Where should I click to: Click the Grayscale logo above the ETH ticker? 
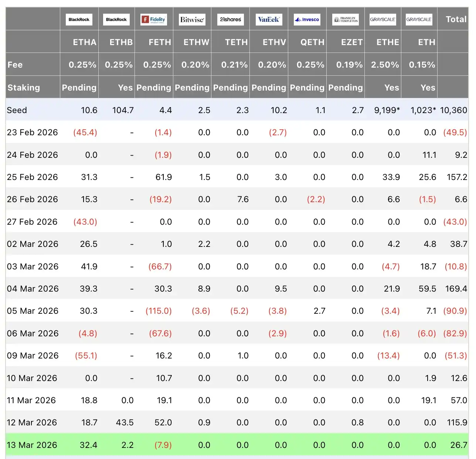point(419,20)
